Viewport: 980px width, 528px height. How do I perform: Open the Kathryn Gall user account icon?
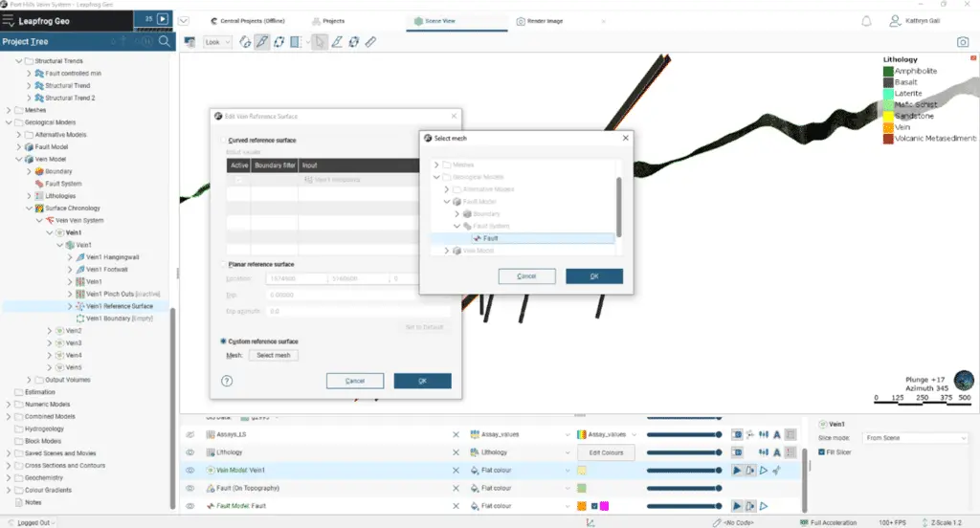(895, 21)
